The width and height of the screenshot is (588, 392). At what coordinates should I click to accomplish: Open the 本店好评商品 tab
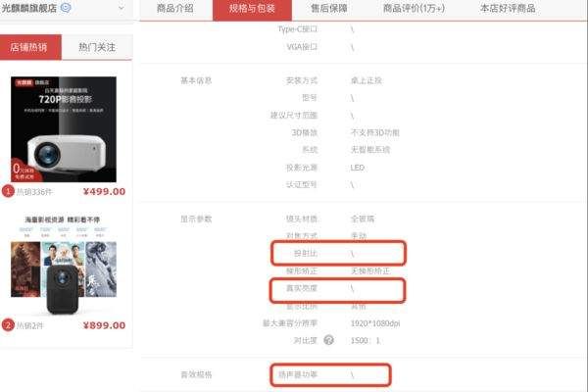(x=508, y=9)
